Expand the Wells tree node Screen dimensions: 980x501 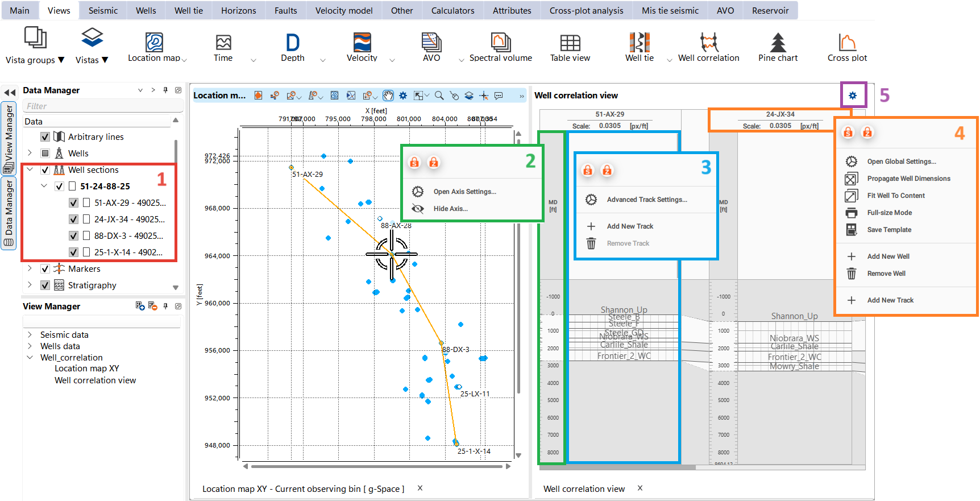click(30, 153)
